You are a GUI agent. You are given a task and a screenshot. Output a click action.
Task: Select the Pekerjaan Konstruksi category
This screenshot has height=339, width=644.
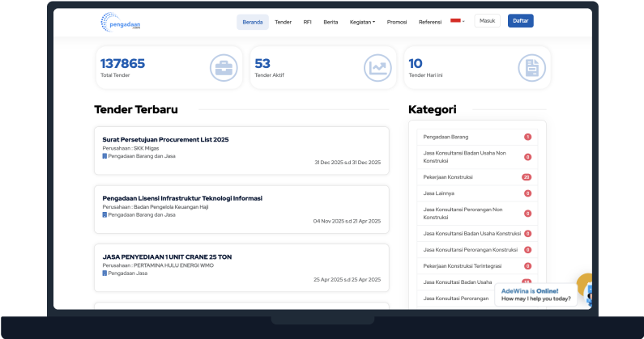pyautogui.click(x=477, y=177)
